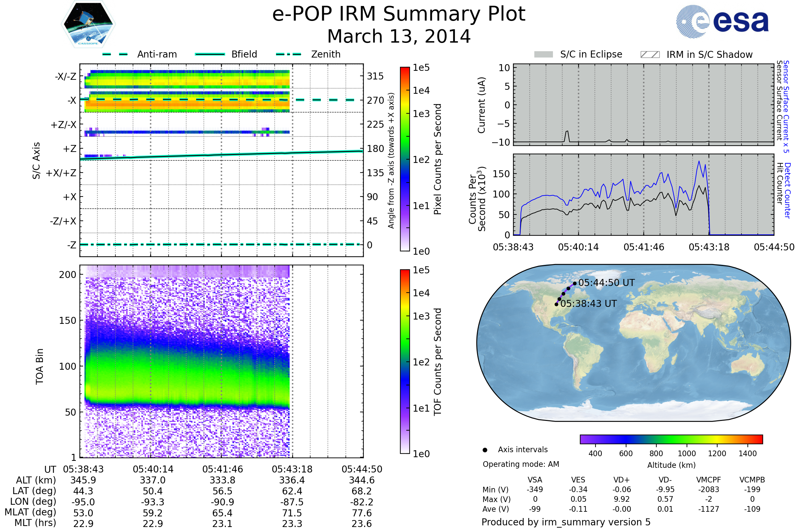
Task: Click the Altitude (km) color bar
Action: pos(671,439)
